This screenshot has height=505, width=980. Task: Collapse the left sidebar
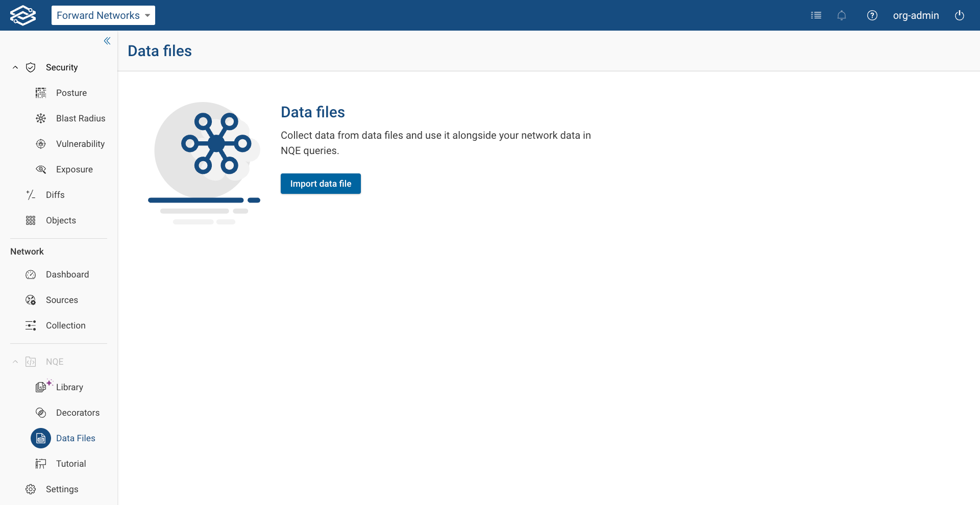coord(107,41)
